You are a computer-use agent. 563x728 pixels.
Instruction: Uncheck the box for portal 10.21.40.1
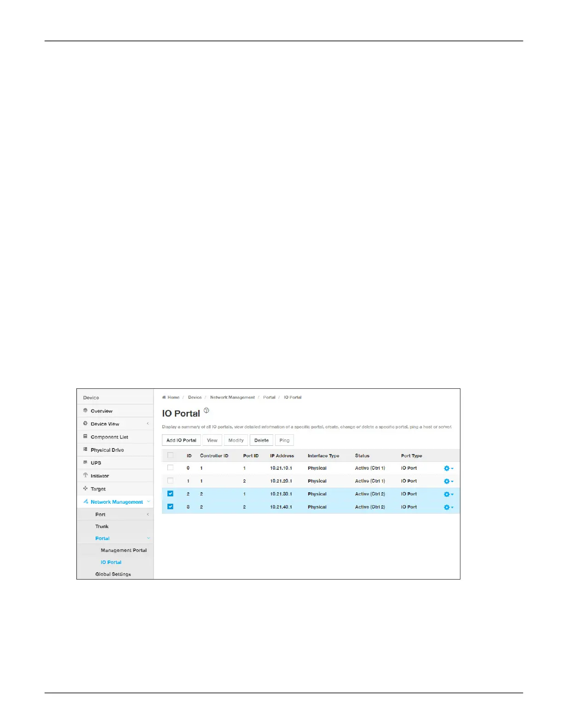(170, 506)
